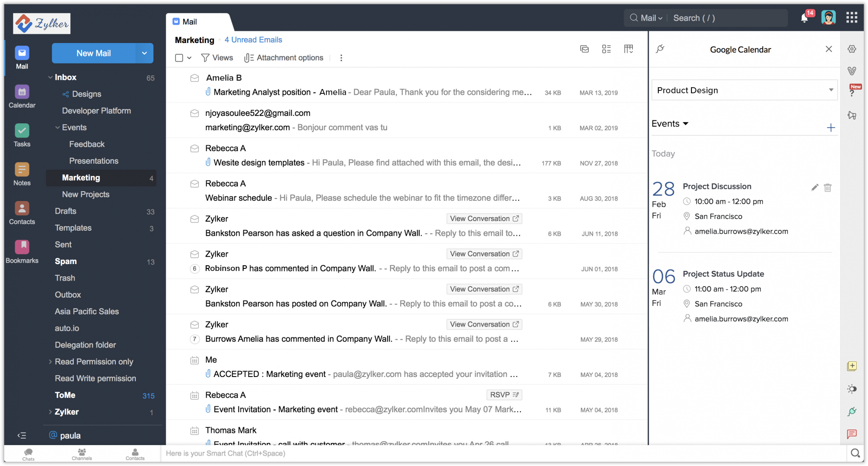This screenshot has width=868, height=466.
Task: Click the plug icon beside Google Calendar
Action: (660, 49)
